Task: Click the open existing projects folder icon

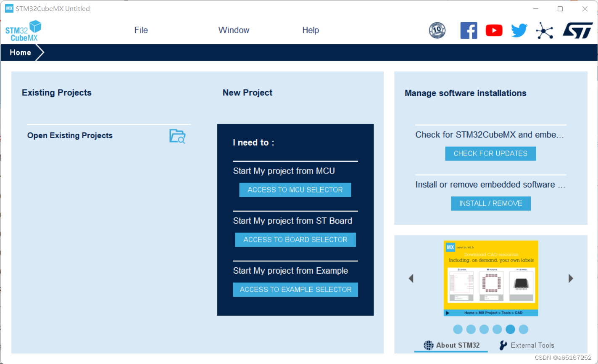Action: tap(177, 136)
